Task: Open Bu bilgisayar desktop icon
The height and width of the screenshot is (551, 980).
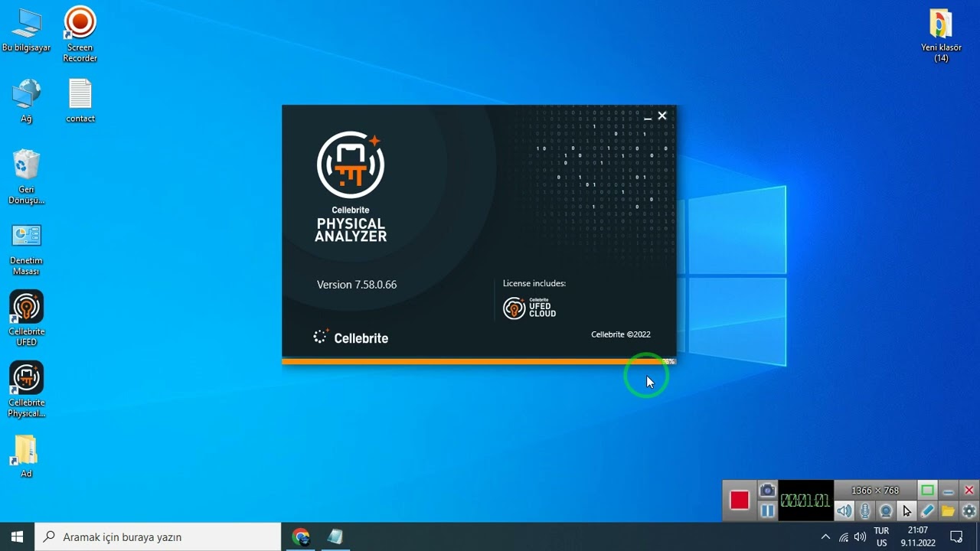Action: [26, 31]
